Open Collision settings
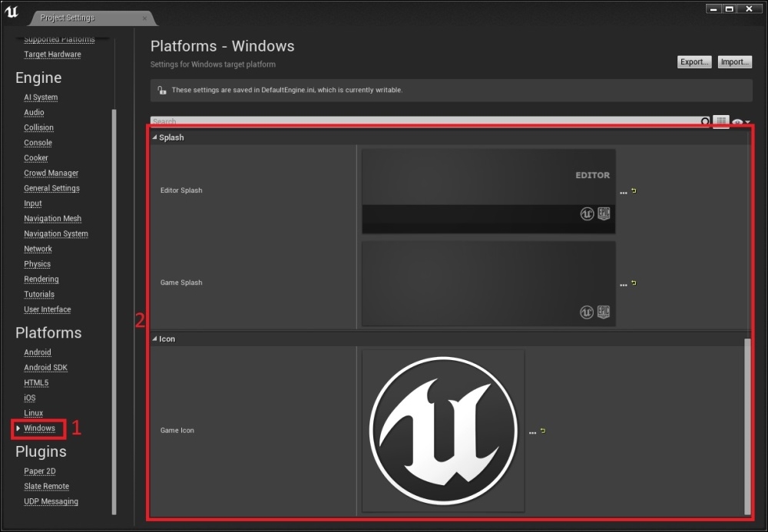The image size is (768, 532). pyautogui.click(x=38, y=127)
